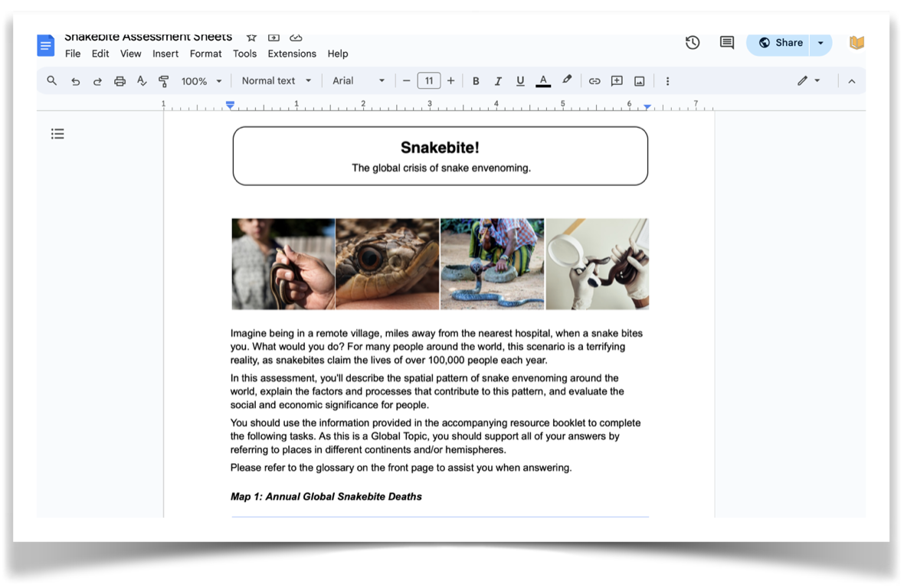The height and width of the screenshot is (588, 904).
Task: Click the orange book extension icon
Action: tap(857, 43)
